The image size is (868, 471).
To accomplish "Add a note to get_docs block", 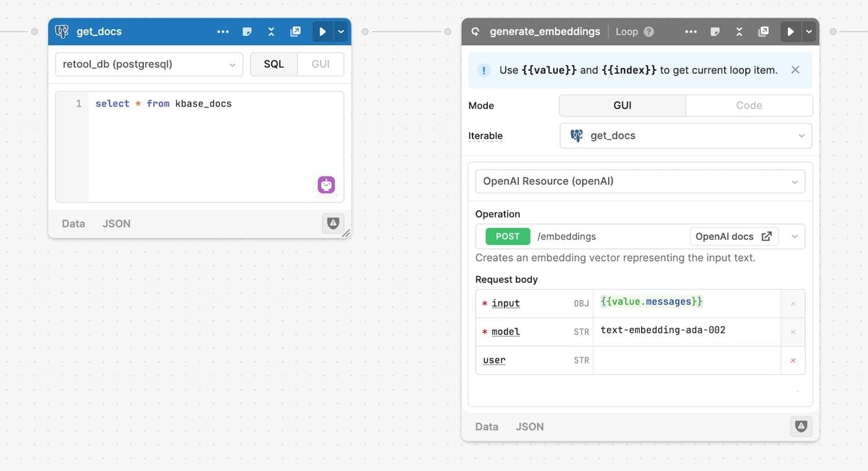I will pos(247,32).
